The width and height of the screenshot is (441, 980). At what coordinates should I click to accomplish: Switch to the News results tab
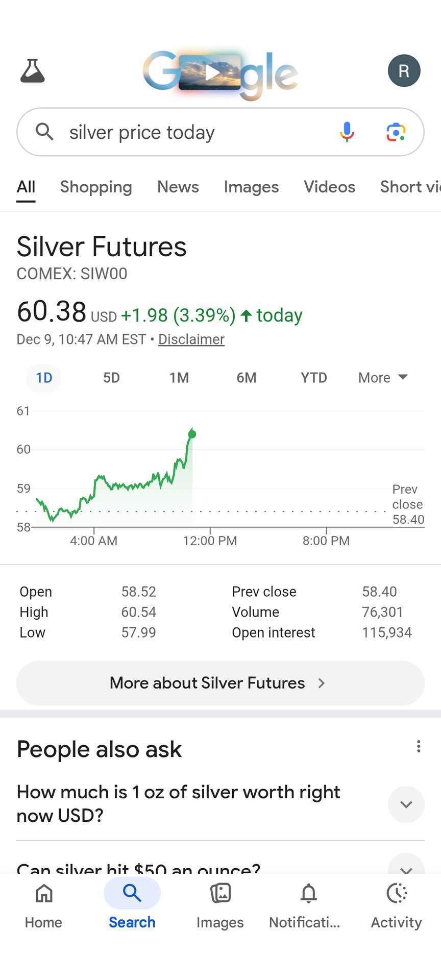178,187
